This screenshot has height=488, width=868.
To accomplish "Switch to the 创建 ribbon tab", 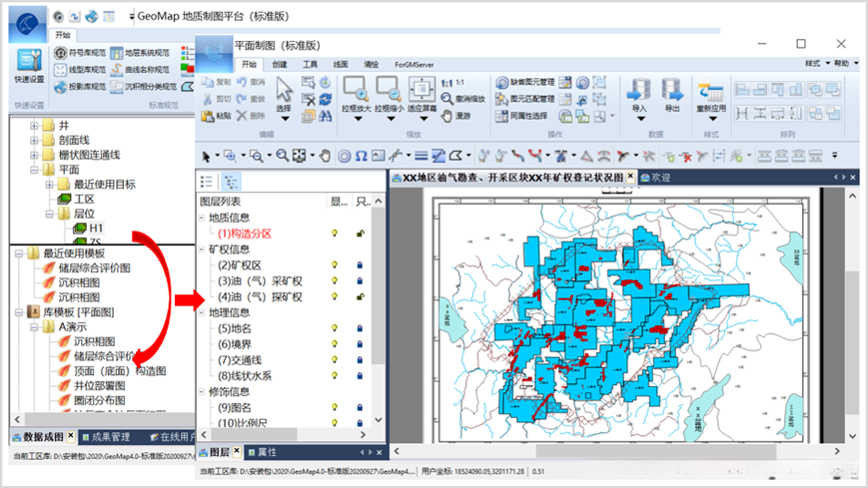I will (x=280, y=64).
